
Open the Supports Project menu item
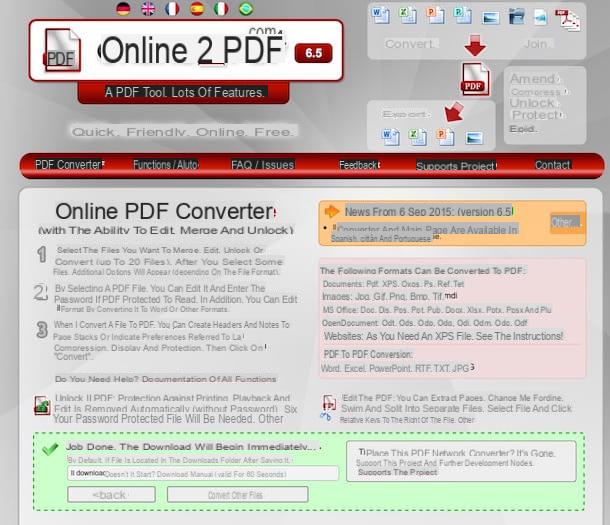click(456, 166)
